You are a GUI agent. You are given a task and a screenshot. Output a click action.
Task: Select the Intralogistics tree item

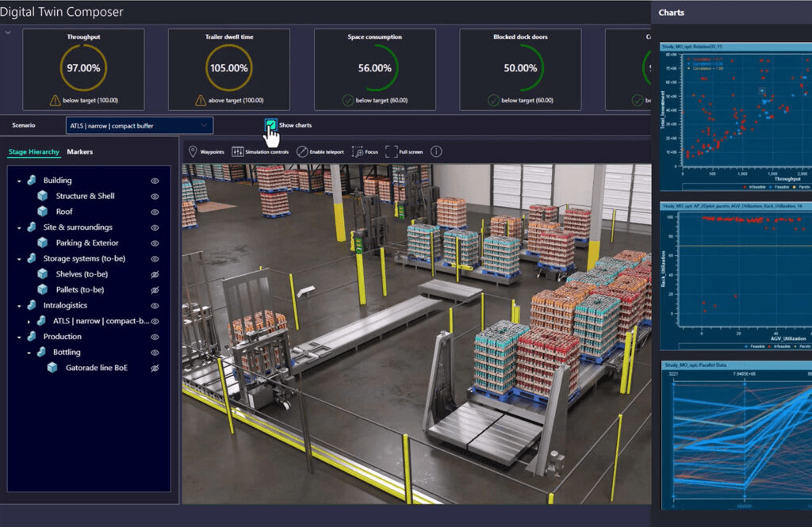(x=65, y=305)
